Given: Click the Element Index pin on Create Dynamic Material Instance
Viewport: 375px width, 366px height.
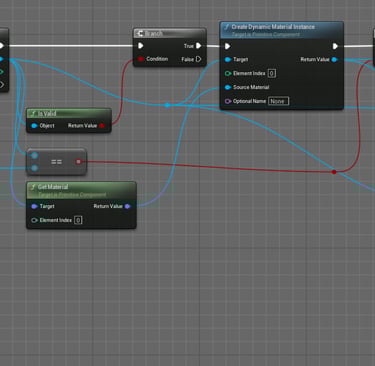Looking at the screenshot, I should pos(228,73).
